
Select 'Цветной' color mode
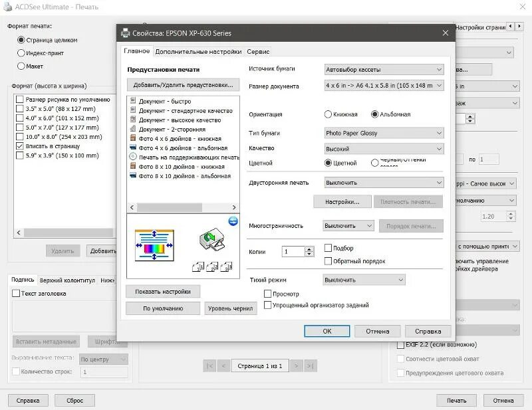coord(328,163)
